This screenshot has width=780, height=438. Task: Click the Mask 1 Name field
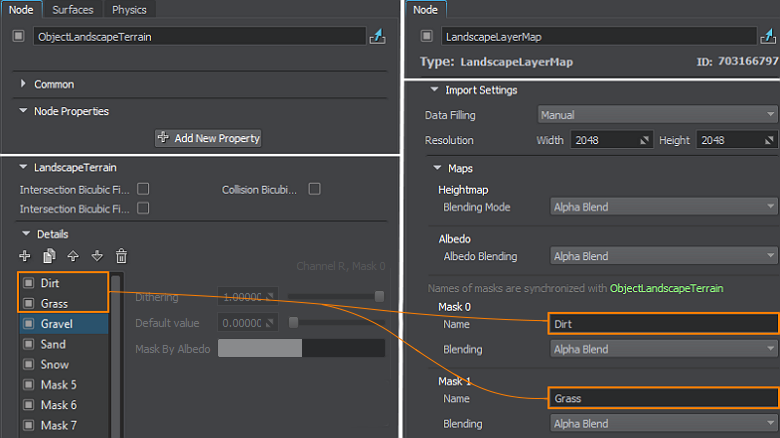pos(664,398)
